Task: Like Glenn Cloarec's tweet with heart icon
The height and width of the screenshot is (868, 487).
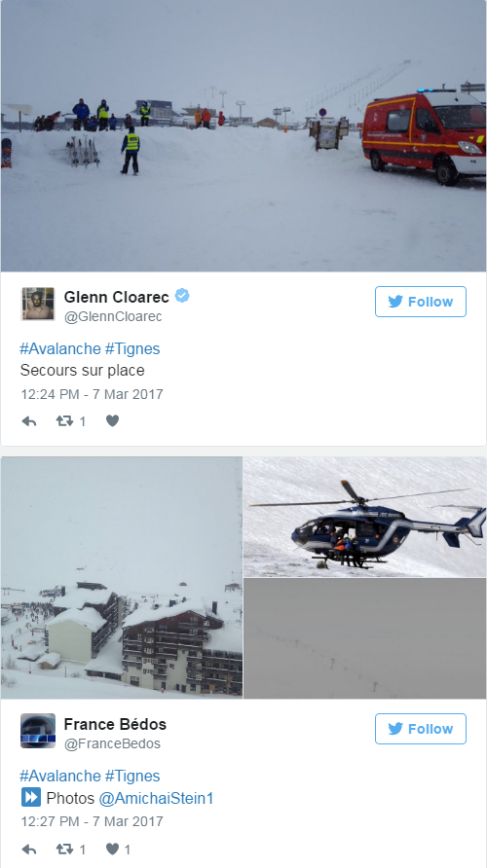Action: click(112, 421)
